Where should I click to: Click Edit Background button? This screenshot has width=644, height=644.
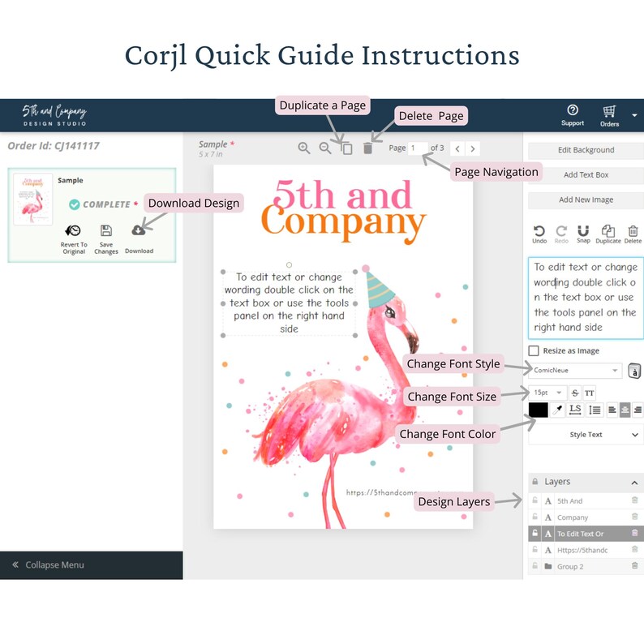(x=586, y=150)
